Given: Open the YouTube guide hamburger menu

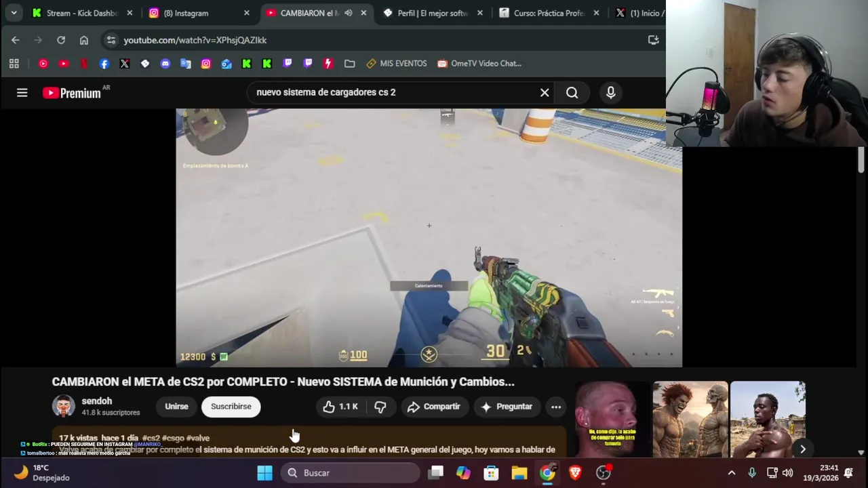Looking at the screenshot, I should click(22, 93).
